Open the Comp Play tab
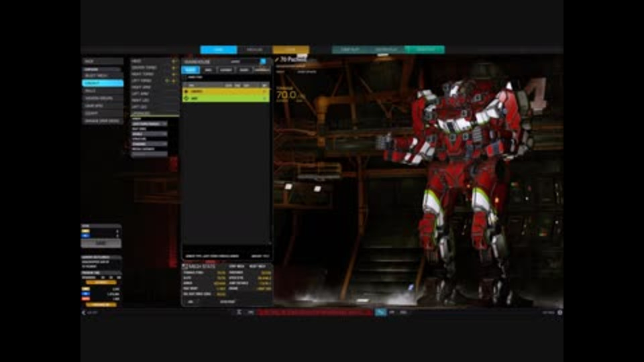644x362 pixels. [x=350, y=50]
